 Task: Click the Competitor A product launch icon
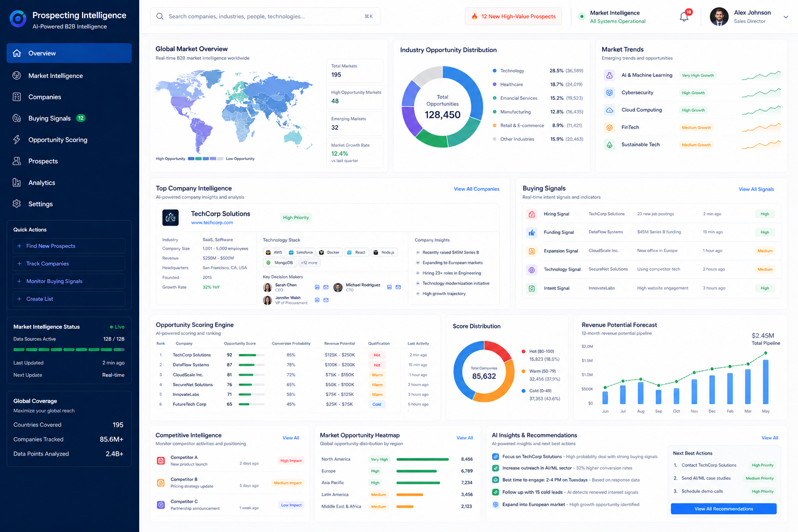tap(161, 460)
